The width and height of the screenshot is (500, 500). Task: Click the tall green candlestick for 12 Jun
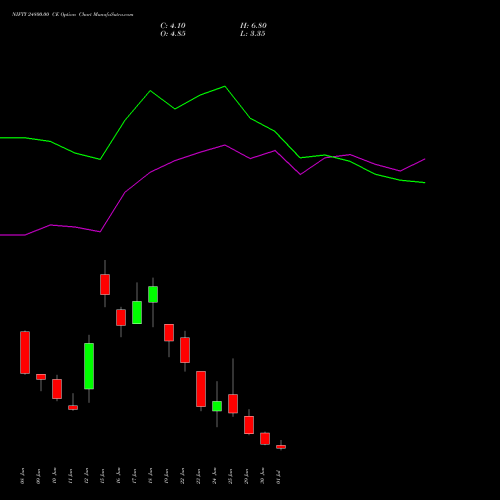[89, 366]
